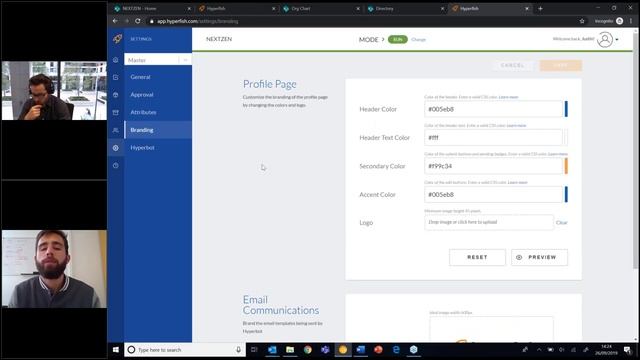
Task: Click the Secondary Color input field
Action: pyautogui.click(x=493, y=166)
